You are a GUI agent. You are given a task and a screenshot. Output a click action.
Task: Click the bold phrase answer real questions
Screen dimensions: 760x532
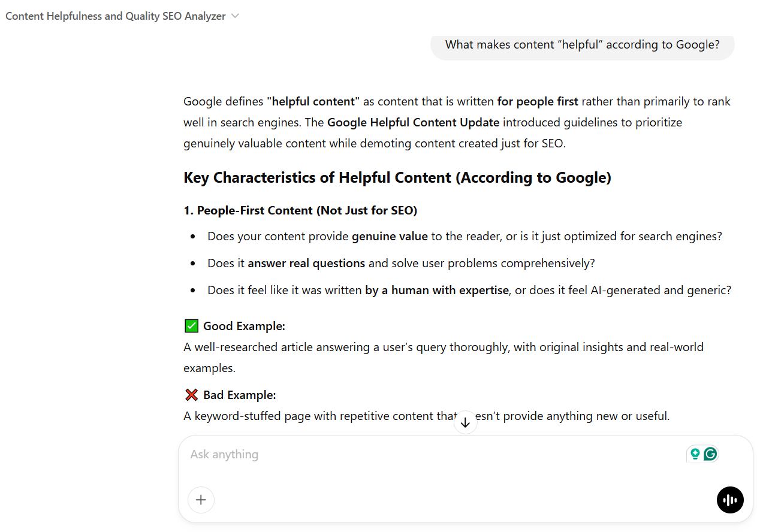pyautogui.click(x=306, y=263)
